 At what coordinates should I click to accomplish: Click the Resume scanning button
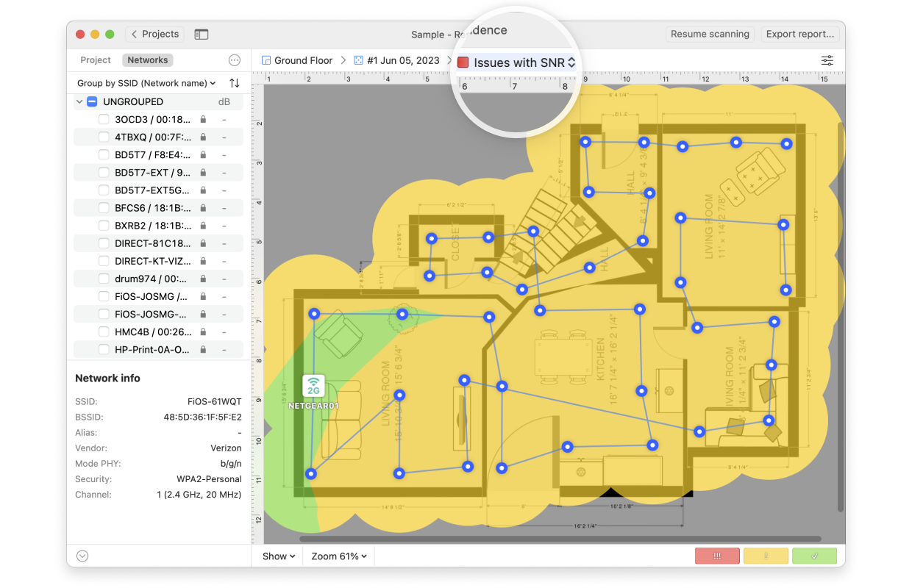pos(710,34)
